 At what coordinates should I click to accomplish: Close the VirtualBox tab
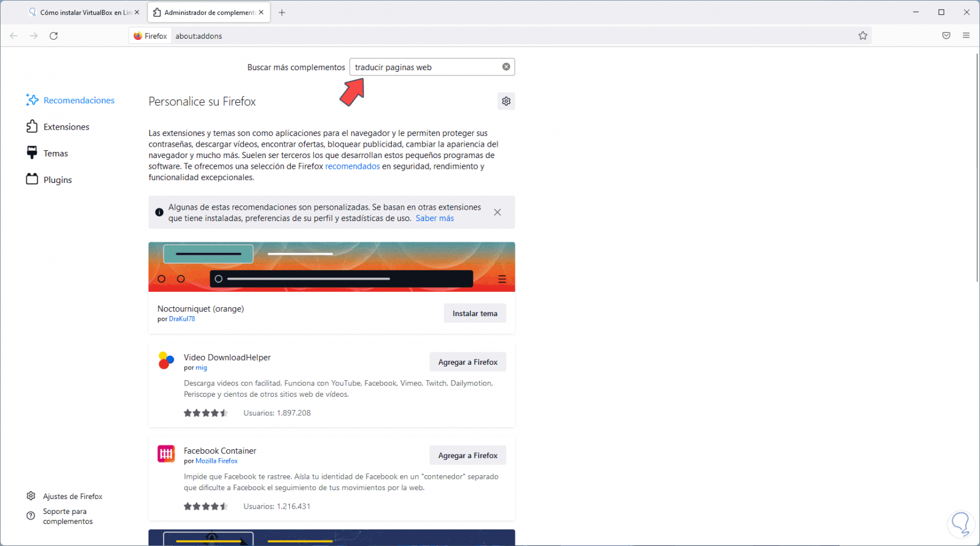[137, 12]
